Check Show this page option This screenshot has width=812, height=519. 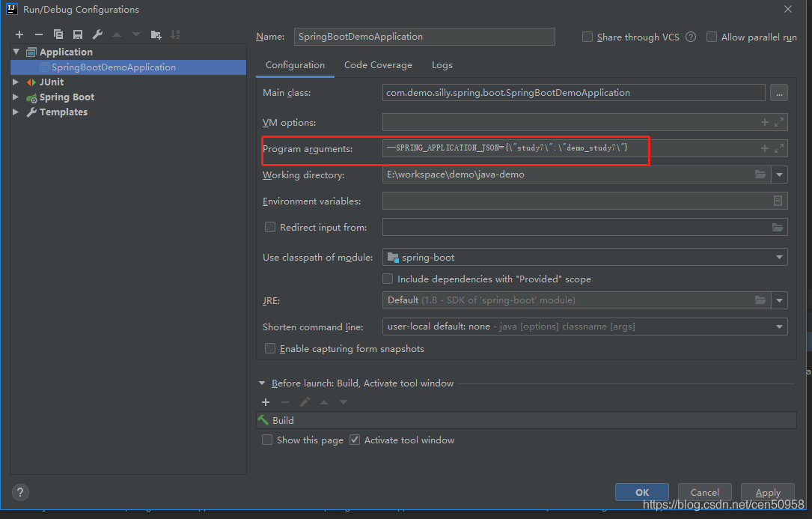pyautogui.click(x=267, y=440)
